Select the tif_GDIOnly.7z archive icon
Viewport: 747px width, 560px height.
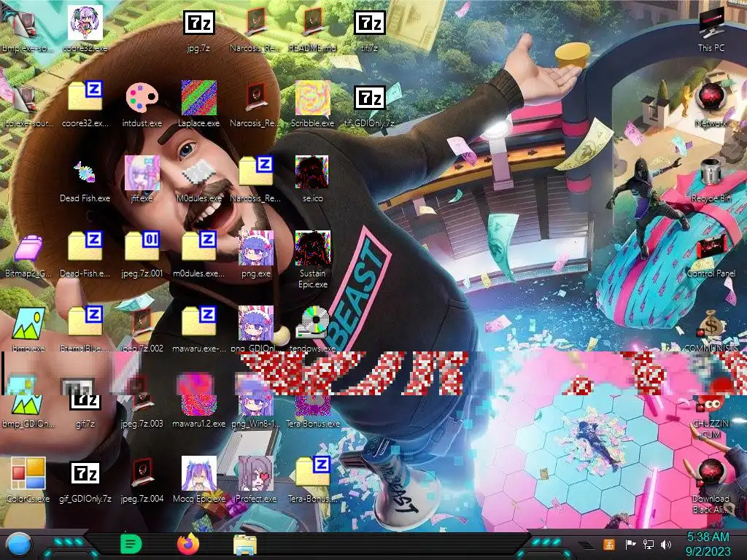[370, 98]
